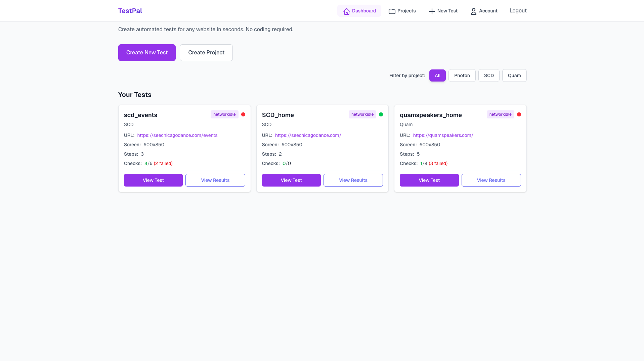
Task: Click the Create Project button
Action: click(206, 52)
